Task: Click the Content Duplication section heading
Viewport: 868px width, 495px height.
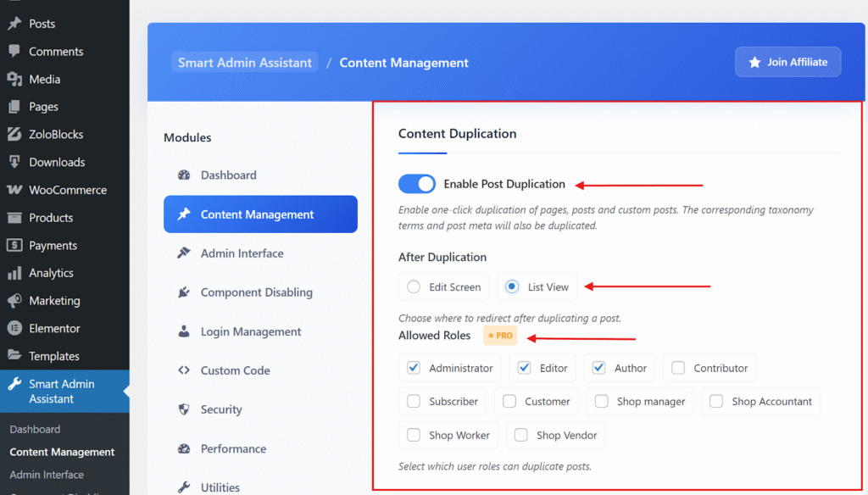Action: tap(457, 133)
